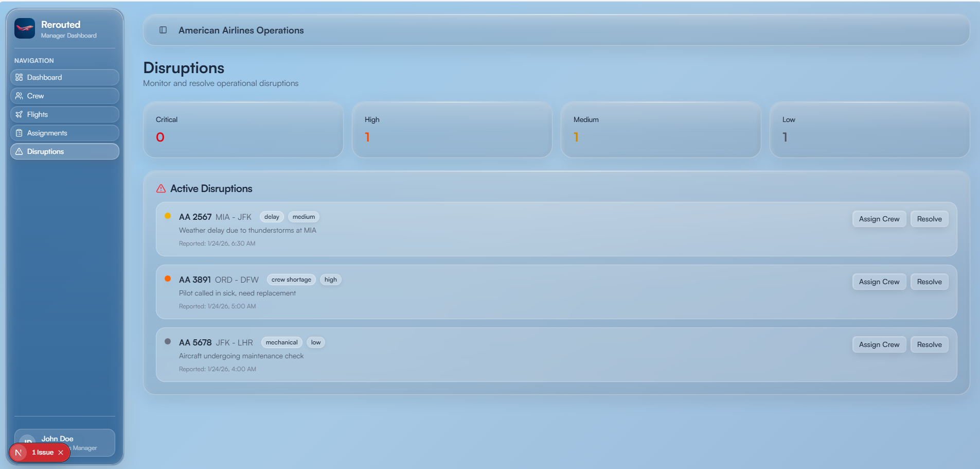Assign Crew for flight AA 2567
The height and width of the screenshot is (469, 980).
pos(879,219)
